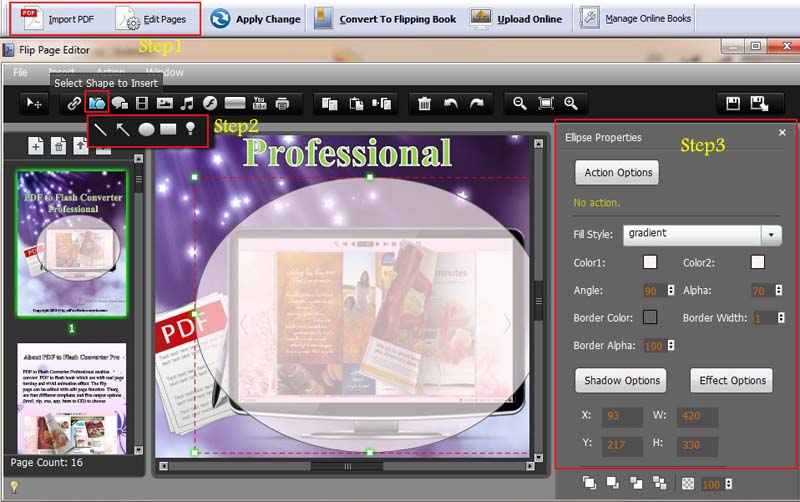This screenshot has height=502, width=800.
Task: Choose the ellipse shape from the shape palette
Action: (x=146, y=130)
